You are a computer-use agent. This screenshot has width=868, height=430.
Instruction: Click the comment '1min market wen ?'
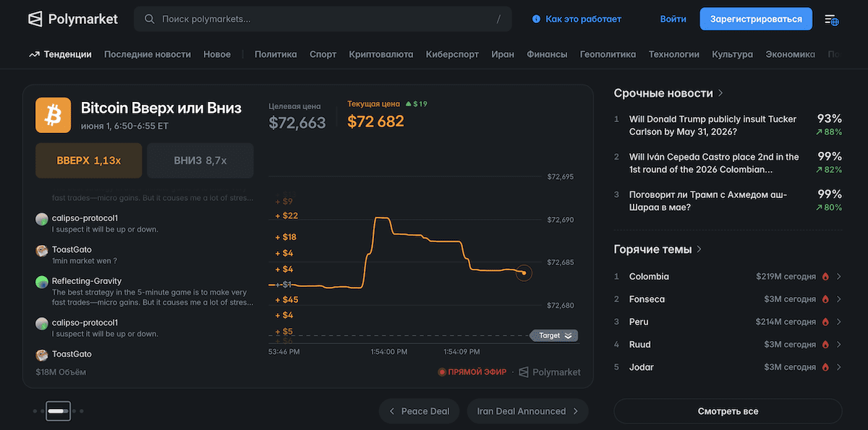point(85,261)
